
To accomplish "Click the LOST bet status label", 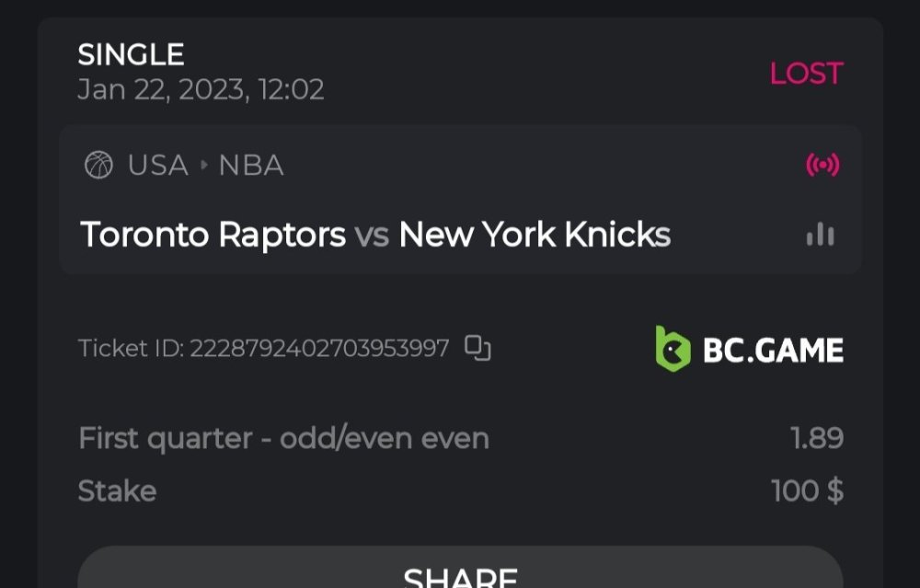I will pyautogui.click(x=806, y=74).
